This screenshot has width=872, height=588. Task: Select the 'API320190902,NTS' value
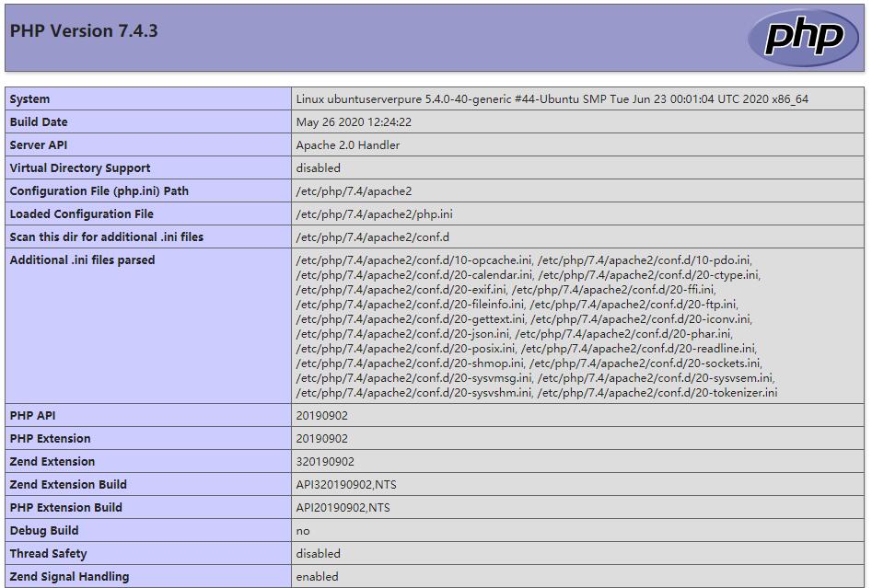tap(346, 485)
